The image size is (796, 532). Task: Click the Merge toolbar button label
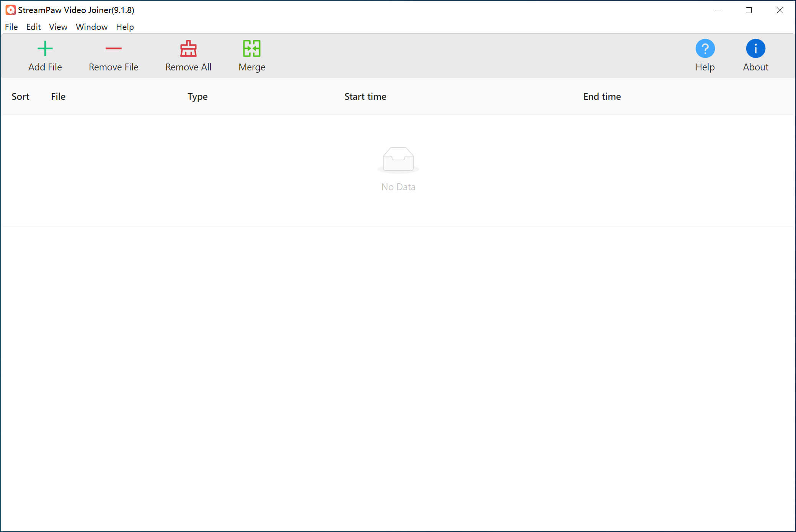pyautogui.click(x=251, y=67)
